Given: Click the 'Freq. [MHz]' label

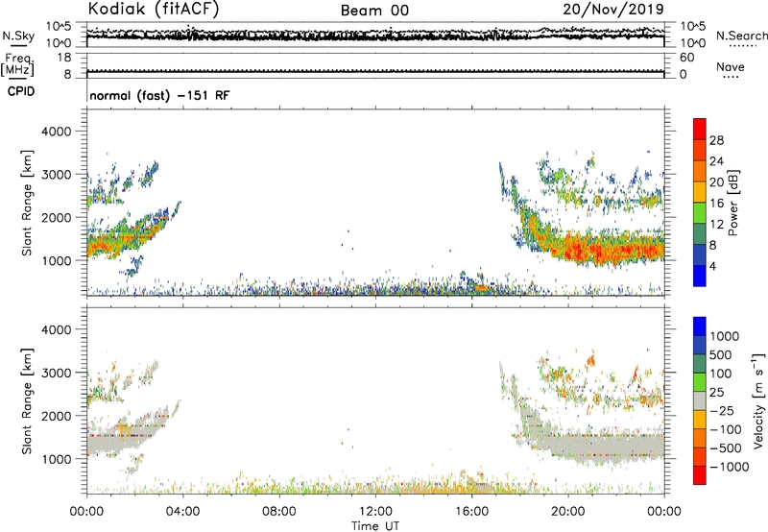Looking at the screenshot, I should tap(18, 65).
